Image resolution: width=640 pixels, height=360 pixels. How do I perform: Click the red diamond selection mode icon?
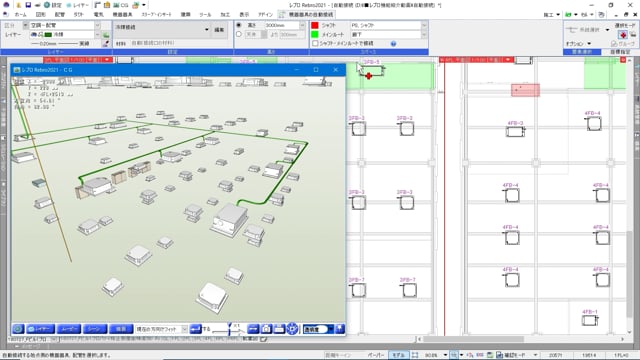623,35
